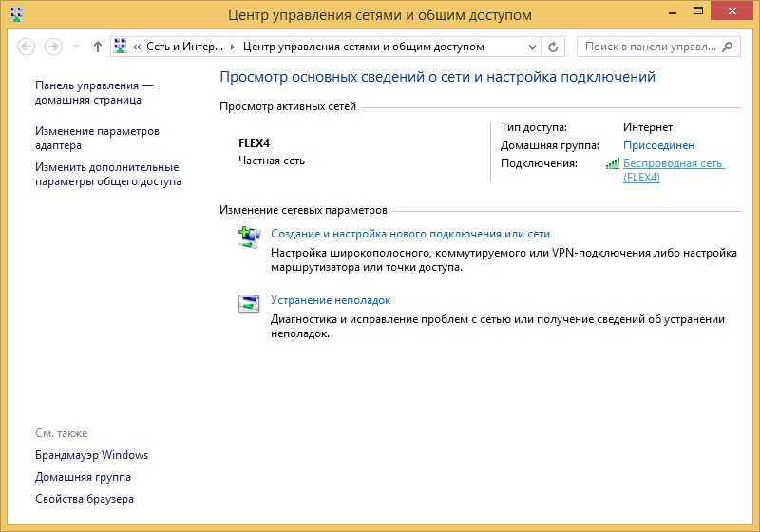Open the recent locations dropdown arrow
This screenshot has height=532, width=760.
tap(77, 47)
